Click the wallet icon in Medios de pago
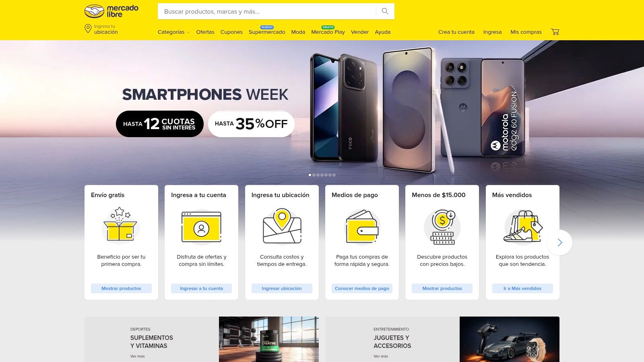Viewport: 644px width, 362px height. pyautogui.click(x=362, y=226)
